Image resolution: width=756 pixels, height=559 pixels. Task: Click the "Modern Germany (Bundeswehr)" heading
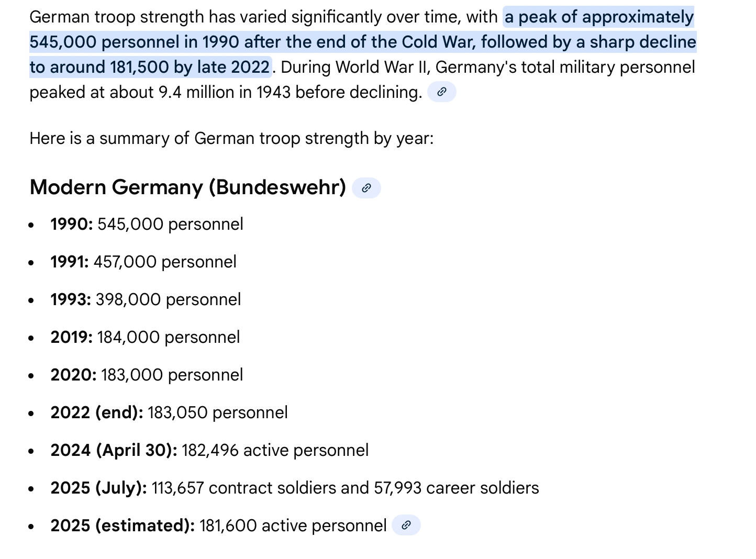[x=188, y=187]
